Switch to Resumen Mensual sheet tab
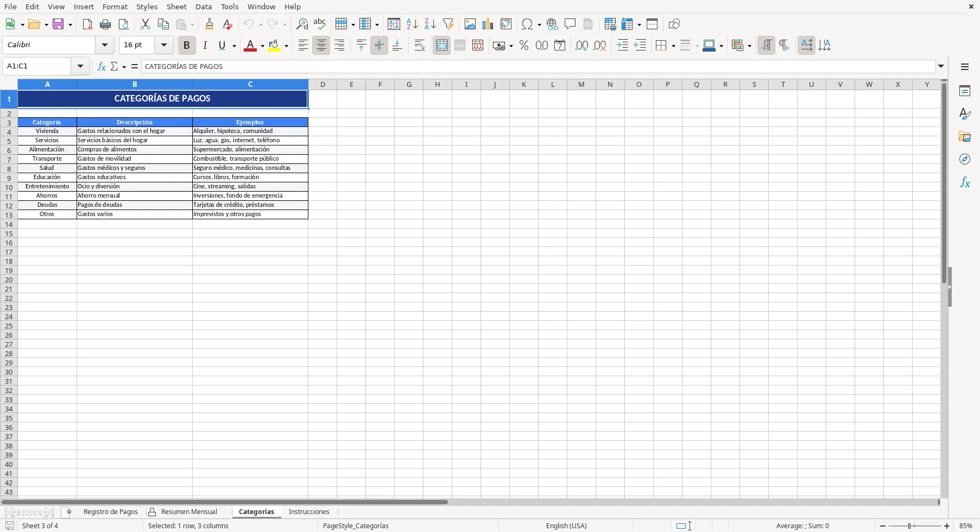980x532 pixels. tap(189, 512)
